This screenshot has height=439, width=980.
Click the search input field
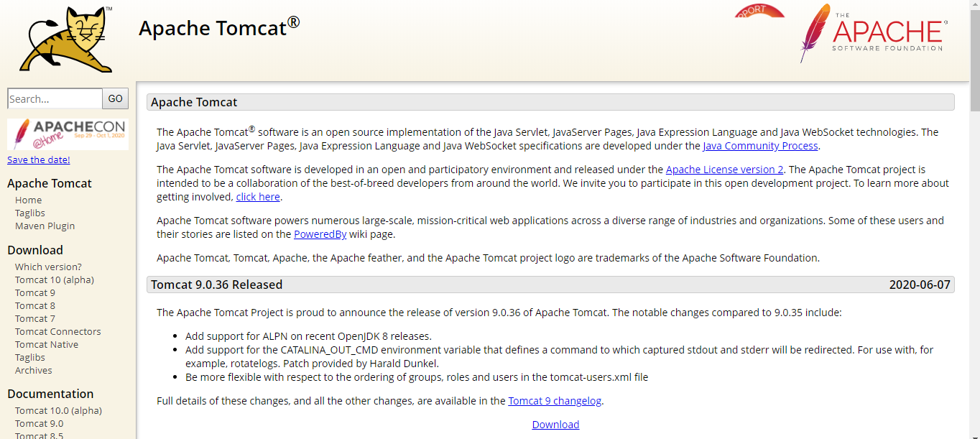pyautogui.click(x=55, y=98)
